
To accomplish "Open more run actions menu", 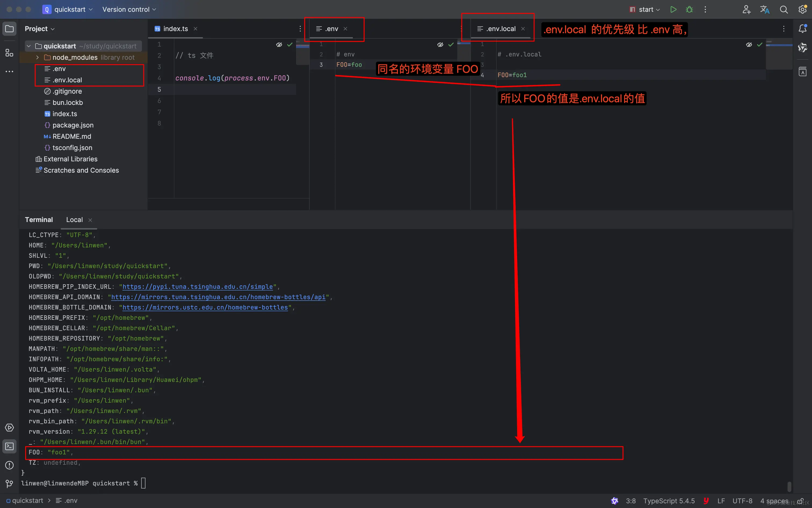I will 705,9.
